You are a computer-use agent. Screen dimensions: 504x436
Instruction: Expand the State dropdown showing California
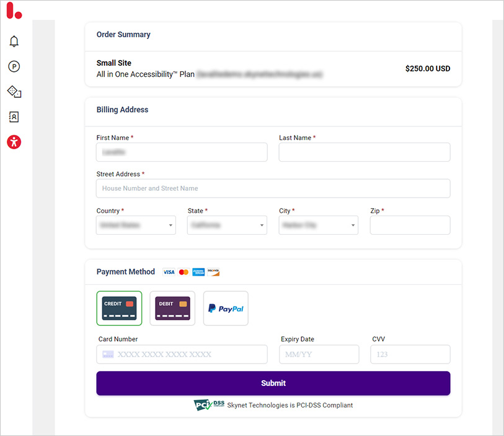pos(227,225)
